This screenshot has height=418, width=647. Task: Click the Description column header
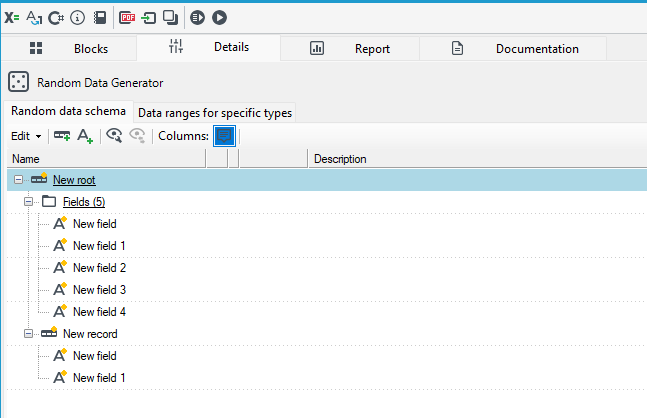478,159
